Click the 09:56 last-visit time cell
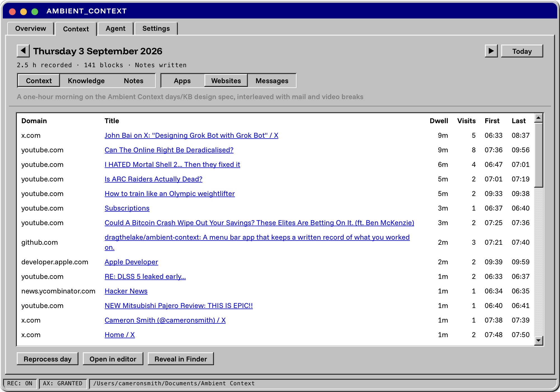Screen dimensions: 560x392 (x=521, y=150)
